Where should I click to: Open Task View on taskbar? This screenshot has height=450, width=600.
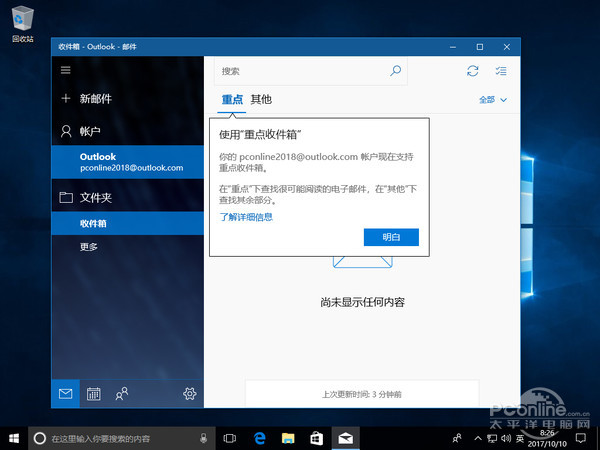(x=230, y=439)
